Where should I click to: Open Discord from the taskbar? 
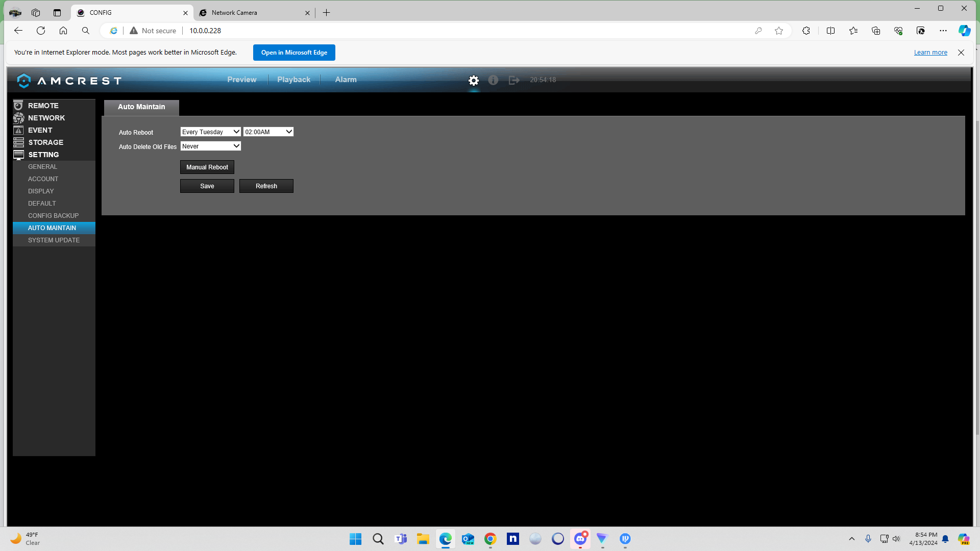[580, 539]
